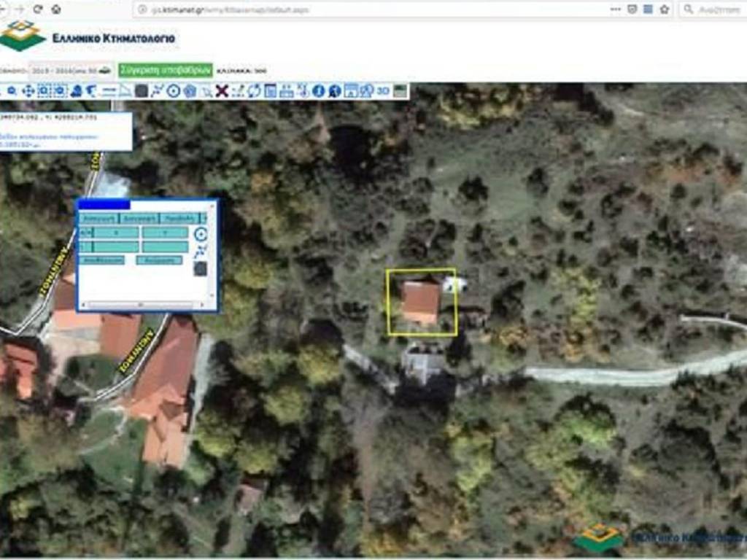The image size is (747, 560).
Task: Click the refresh arrows icon in map toolbar
Action: click(254, 91)
